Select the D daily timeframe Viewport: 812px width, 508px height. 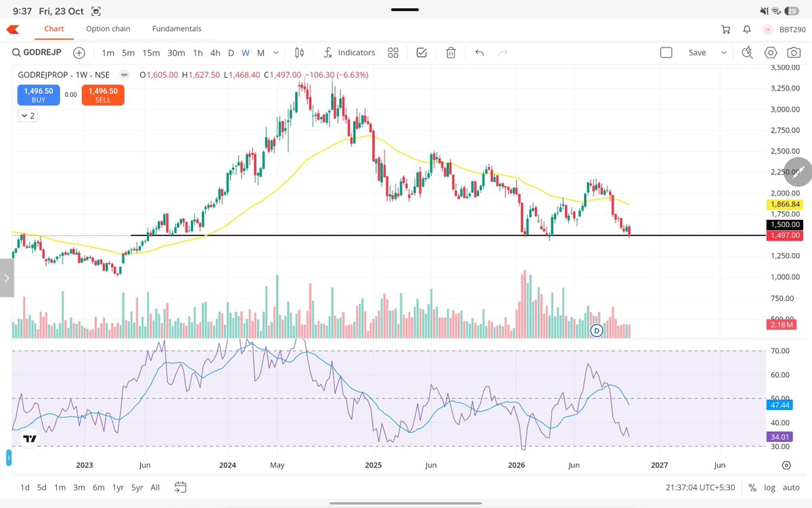pyautogui.click(x=231, y=53)
